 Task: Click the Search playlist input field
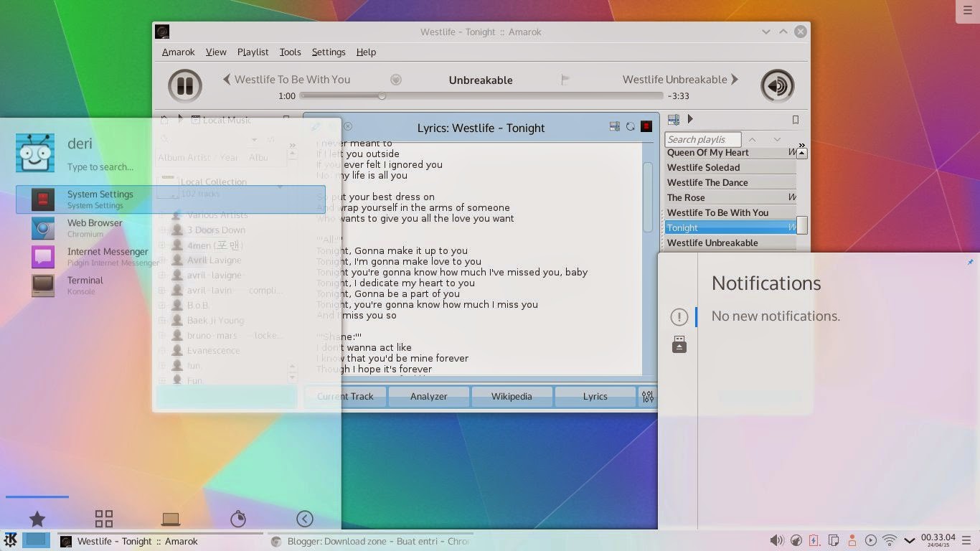[702, 139]
